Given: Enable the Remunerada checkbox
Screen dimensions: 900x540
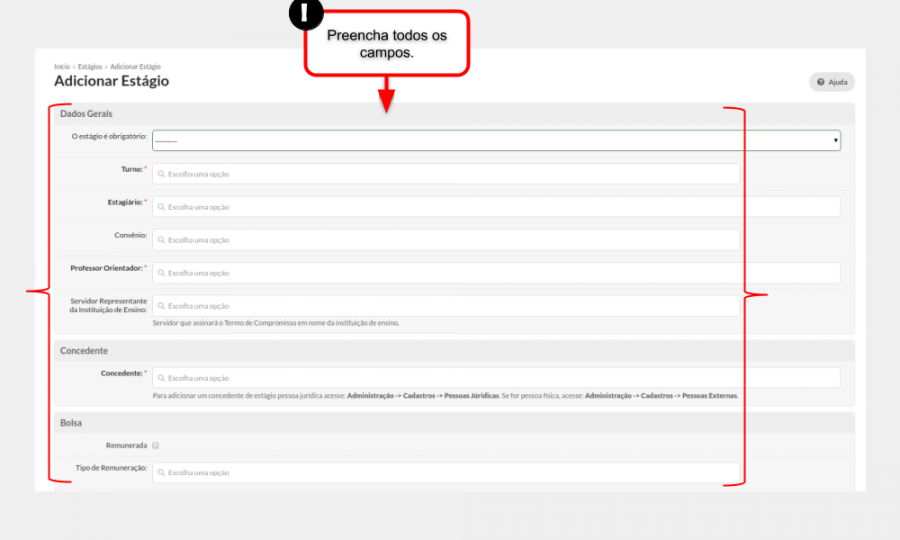Looking at the screenshot, I should [156, 445].
